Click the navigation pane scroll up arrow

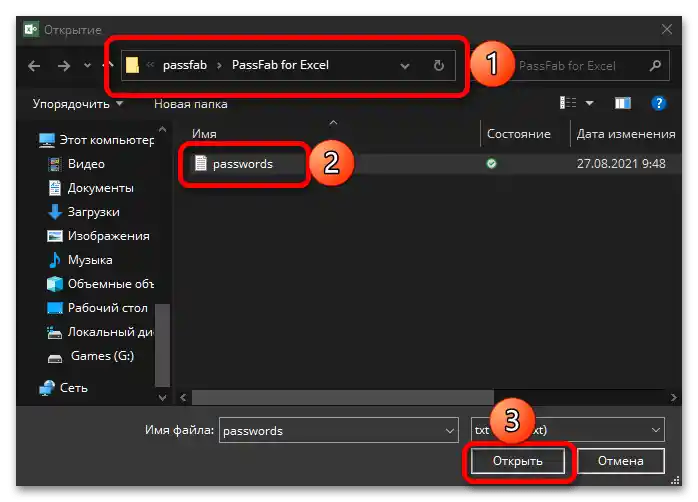pos(162,130)
